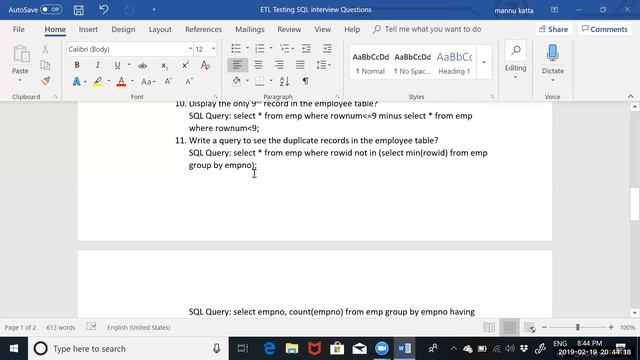Collapse the ribbon with chevron
Viewport: 640px width, 360px height.
pos(630,97)
